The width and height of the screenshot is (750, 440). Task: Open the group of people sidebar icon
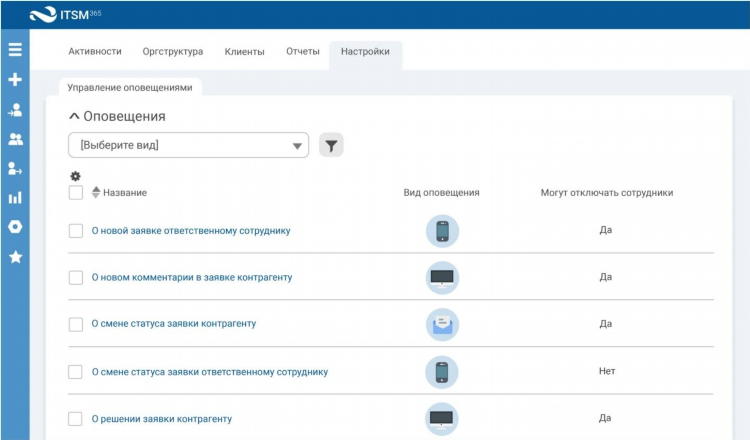coord(15,139)
